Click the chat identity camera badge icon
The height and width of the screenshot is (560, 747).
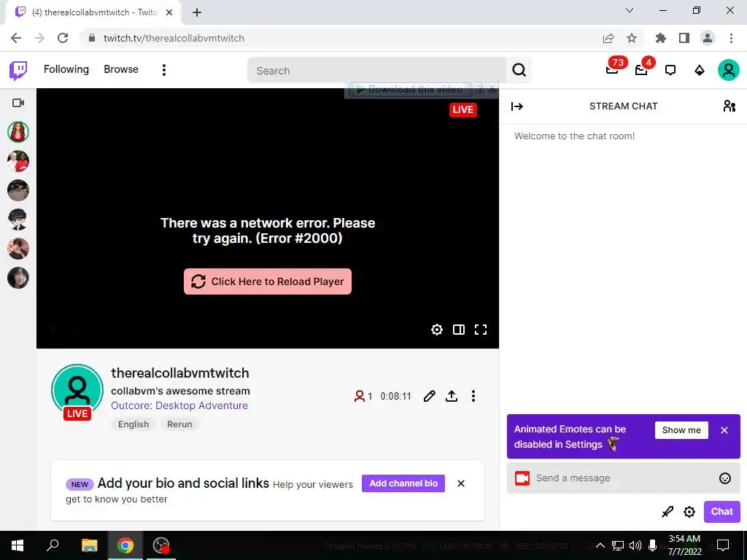522,478
